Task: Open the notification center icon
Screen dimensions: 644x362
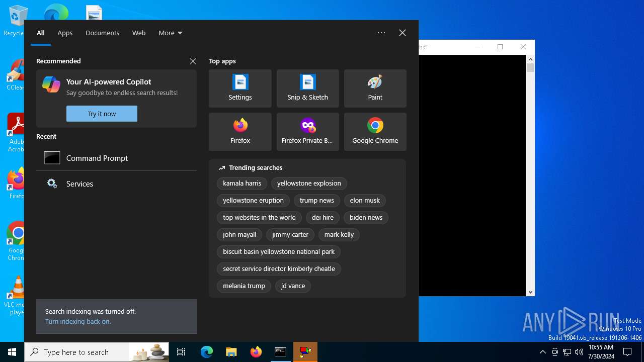Action: coord(627,352)
